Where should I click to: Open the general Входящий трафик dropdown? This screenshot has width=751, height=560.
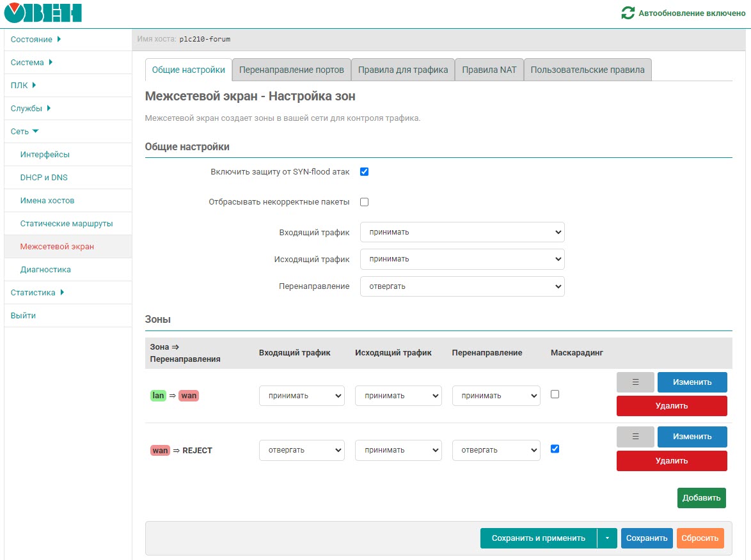point(462,232)
